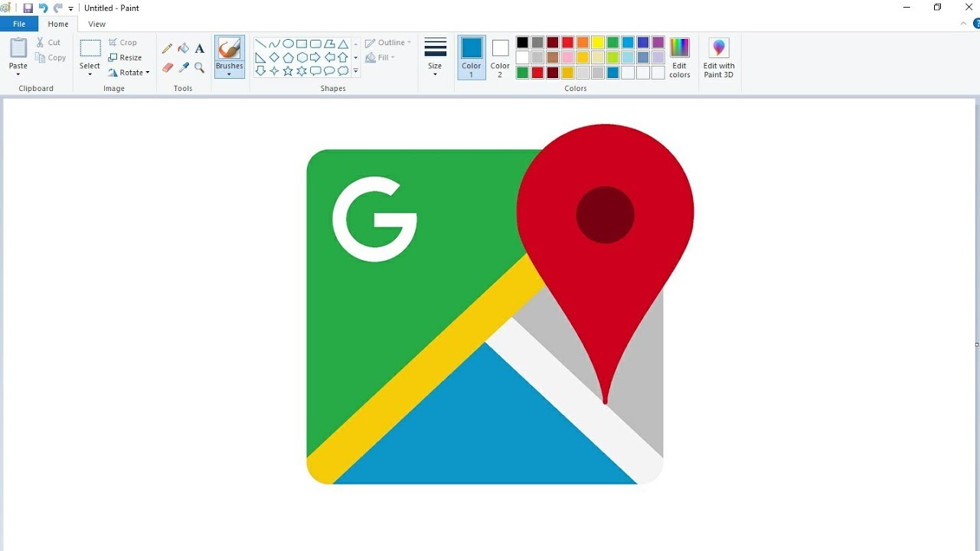Pick the orange color swatch
This screenshot has width=980, height=551.
pos(583,43)
